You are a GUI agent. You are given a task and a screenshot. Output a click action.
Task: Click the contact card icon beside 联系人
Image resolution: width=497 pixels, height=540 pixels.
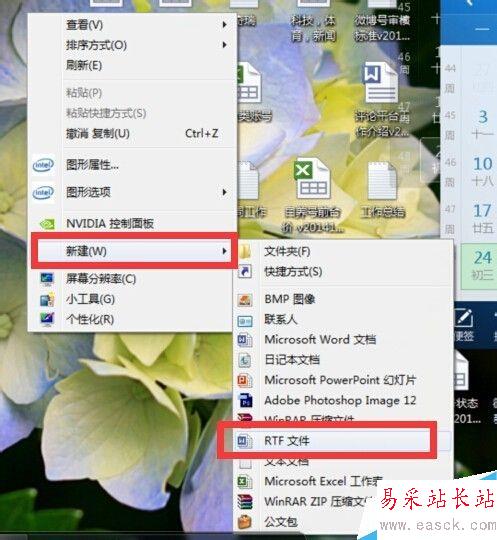click(245, 320)
